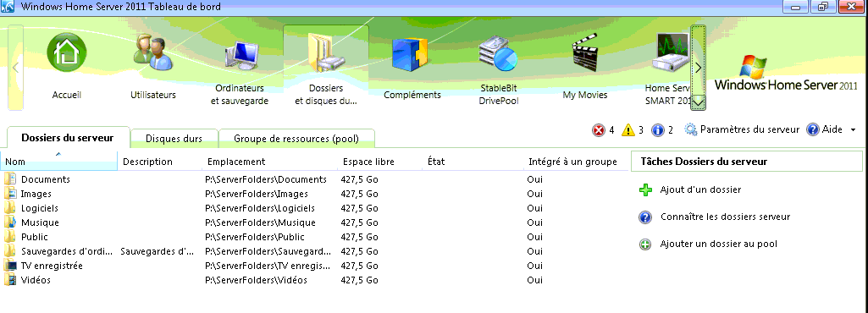
Task: View the 3 warning alerts
Action: (x=633, y=130)
